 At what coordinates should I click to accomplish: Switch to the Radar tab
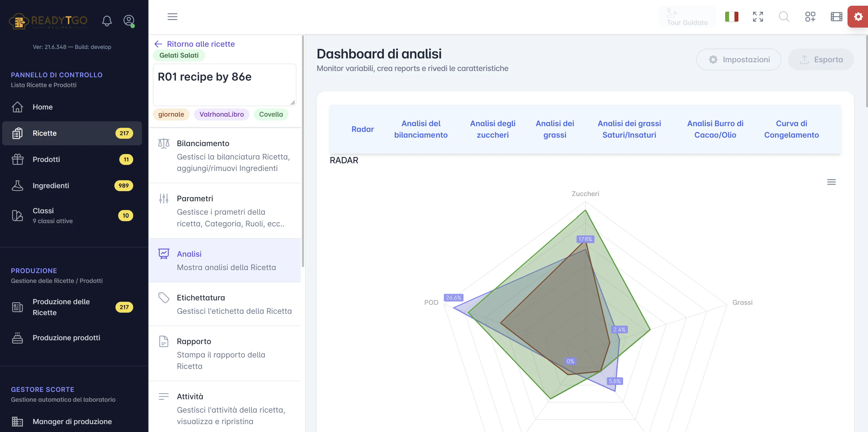click(362, 129)
